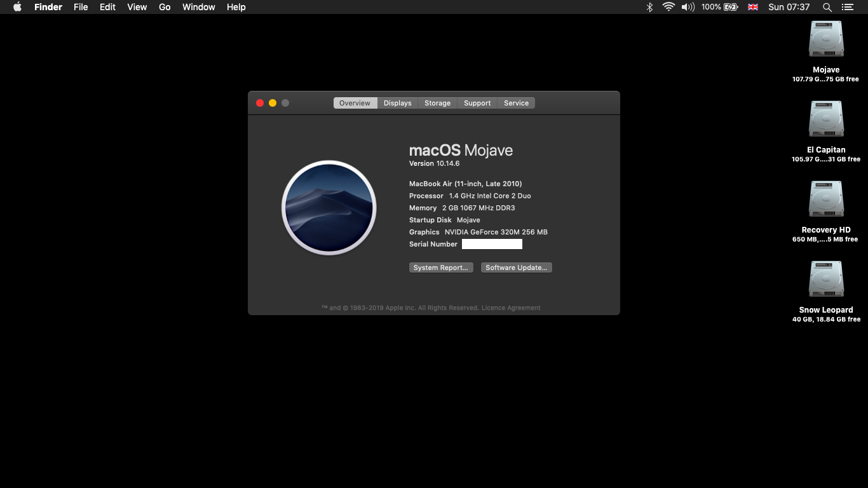Select the Snow Leopard drive icon
The width and height of the screenshot is (868, 488).
click(826, 280)
